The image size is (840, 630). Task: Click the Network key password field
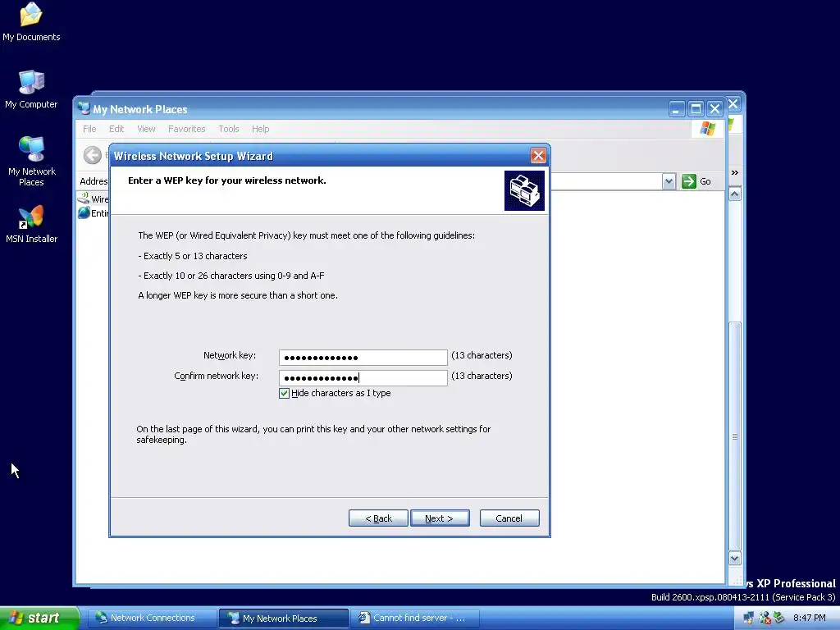(x=363, y=358)
